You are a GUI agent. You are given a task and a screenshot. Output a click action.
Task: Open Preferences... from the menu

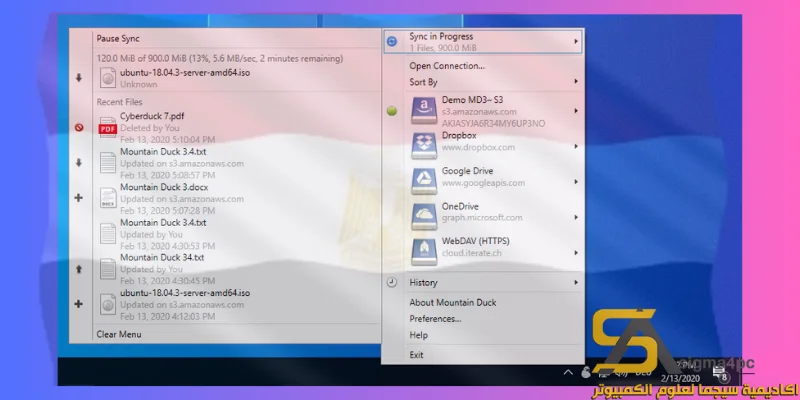coord(435,318)
